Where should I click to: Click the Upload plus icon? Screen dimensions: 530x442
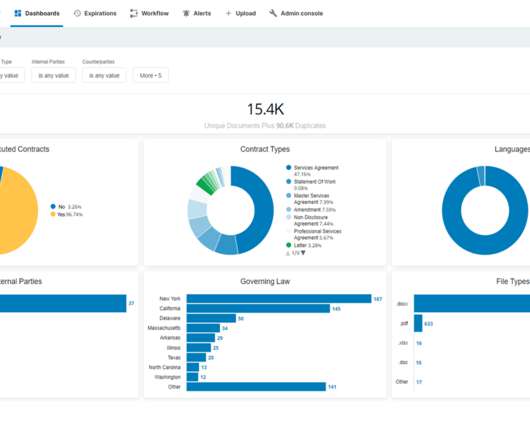(228, 13)
